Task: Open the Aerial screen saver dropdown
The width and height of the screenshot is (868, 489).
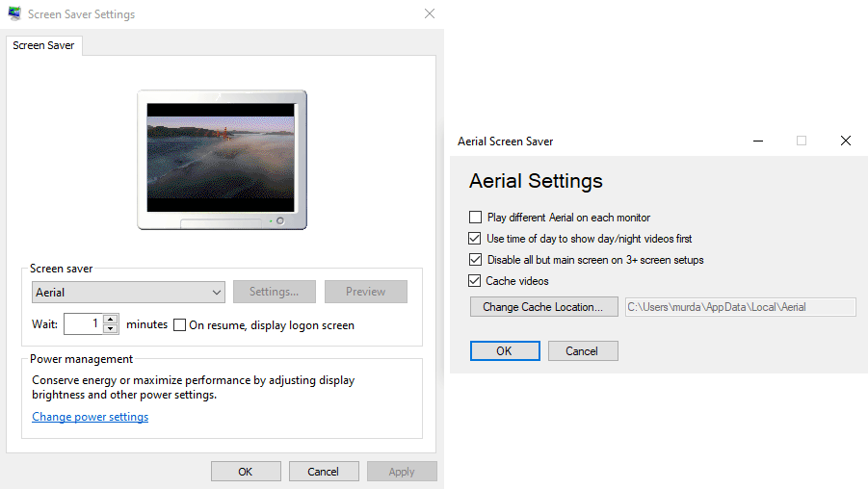Action: click(x=128, y=292)
